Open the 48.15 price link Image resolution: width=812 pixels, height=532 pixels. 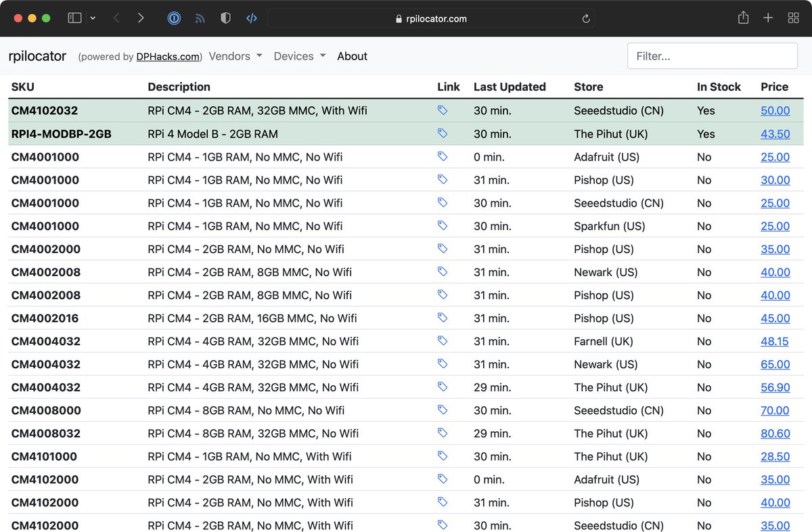(x=774, y=341)
